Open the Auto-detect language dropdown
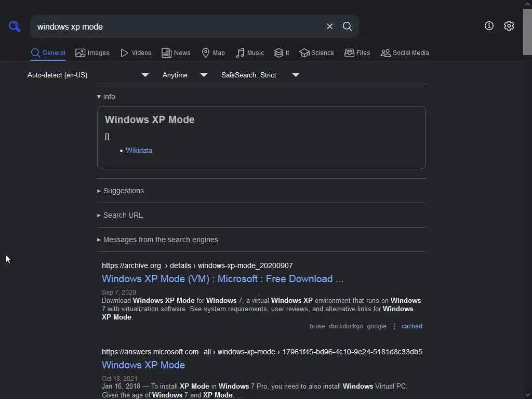This screenshot has width=532, height=399. click(x=88, y=75)
